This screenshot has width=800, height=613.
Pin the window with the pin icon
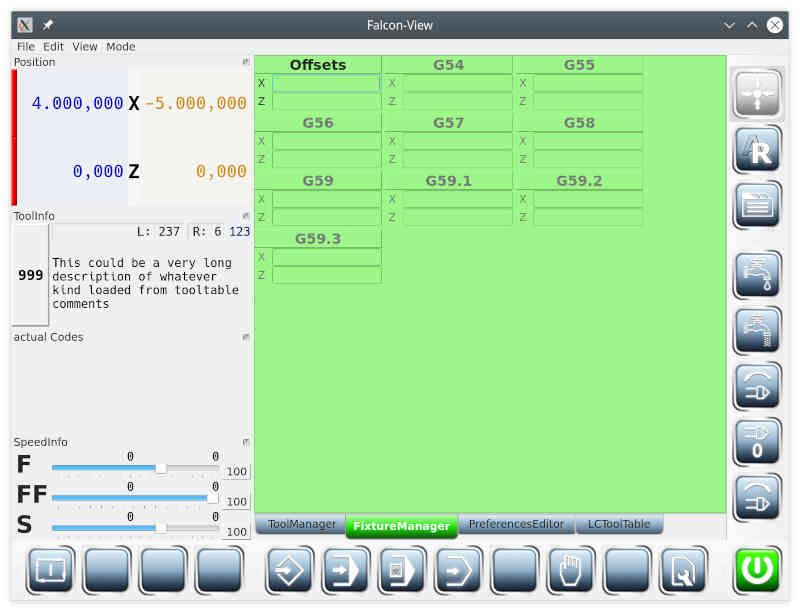48,25
